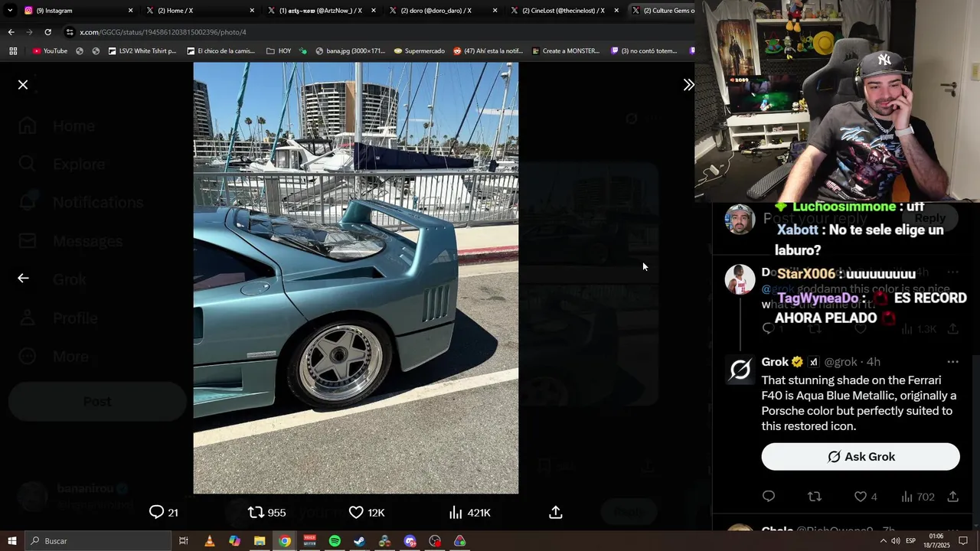Image resolution: width=980 pixels, height=551 pixels.
Task: Click the Buscar taskbar search box
Action: [98, 541]
